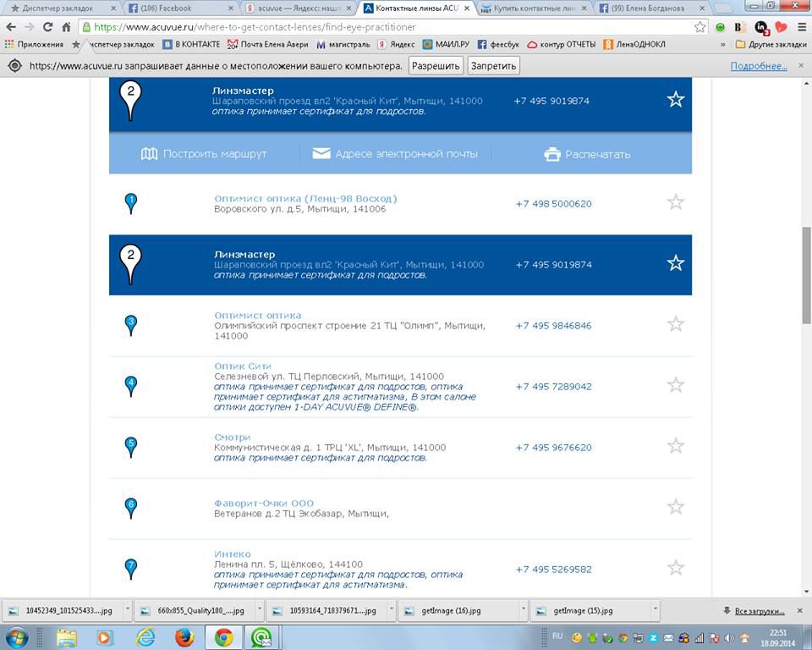This screenshot has width=812, height=650.
Task: Open dropdown arrow for 660x855_Quality100 download
Action: (x=258, y=609)
